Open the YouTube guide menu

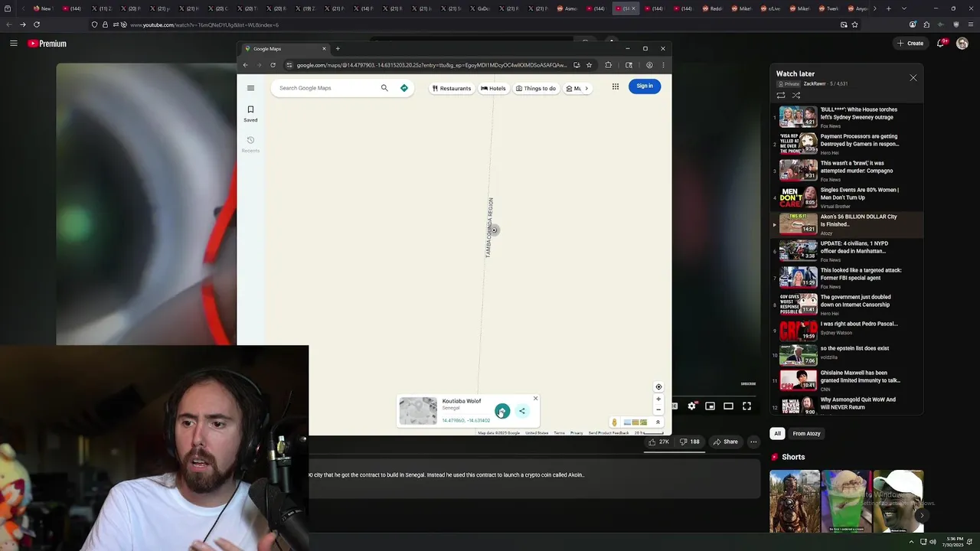[14, 44]
